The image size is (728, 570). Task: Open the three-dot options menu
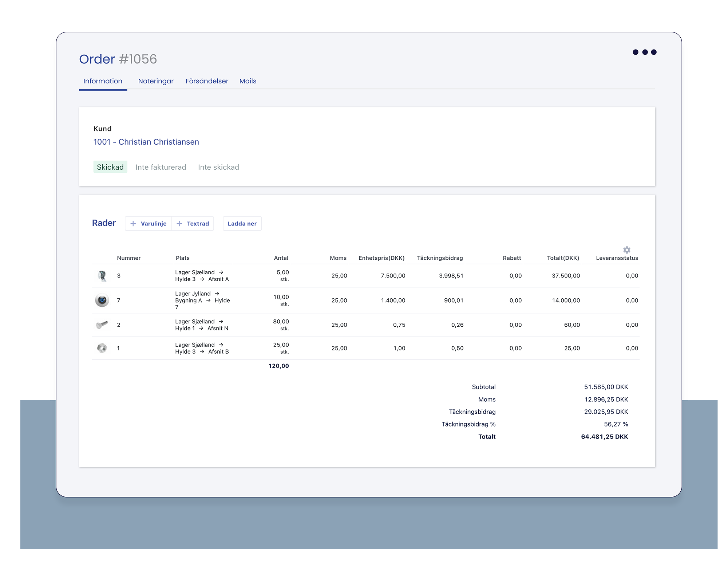point(644,52)
